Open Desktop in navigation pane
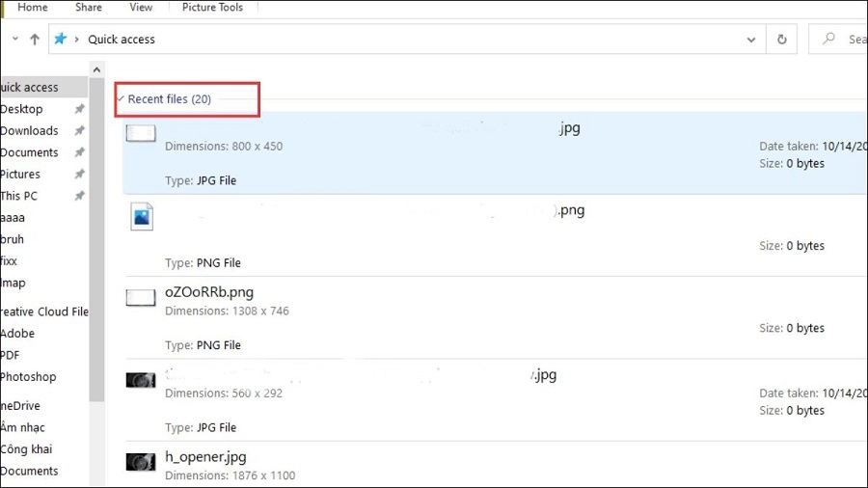868x488 pixels. tap(21, 109)
